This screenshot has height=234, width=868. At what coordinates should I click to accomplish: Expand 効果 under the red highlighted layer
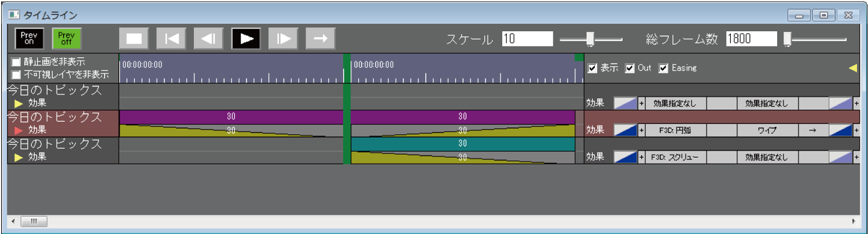tap(19, 130)
